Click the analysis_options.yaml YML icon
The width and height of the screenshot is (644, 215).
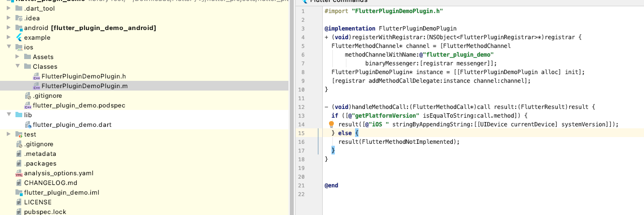pyautogui.click(x=19, y=173)
